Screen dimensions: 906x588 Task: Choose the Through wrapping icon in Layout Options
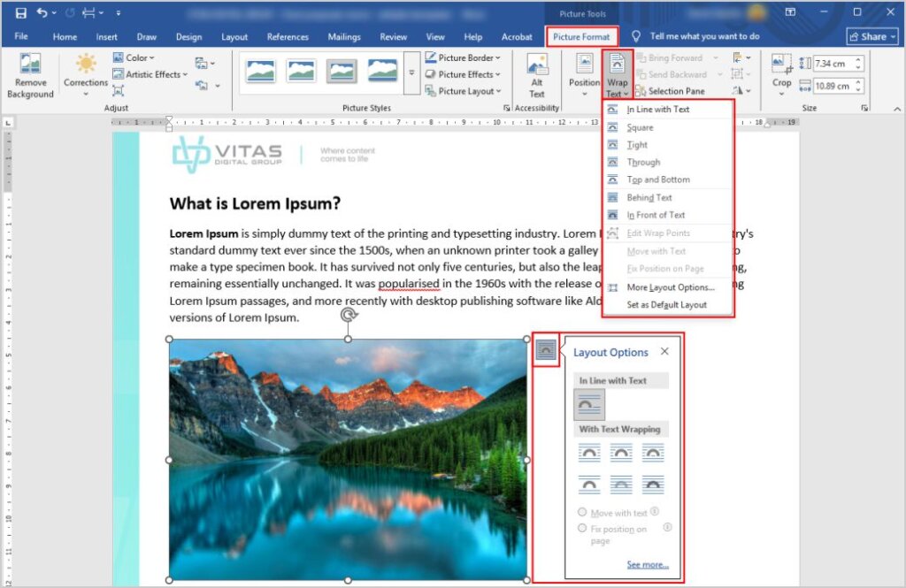click(653, 453)
